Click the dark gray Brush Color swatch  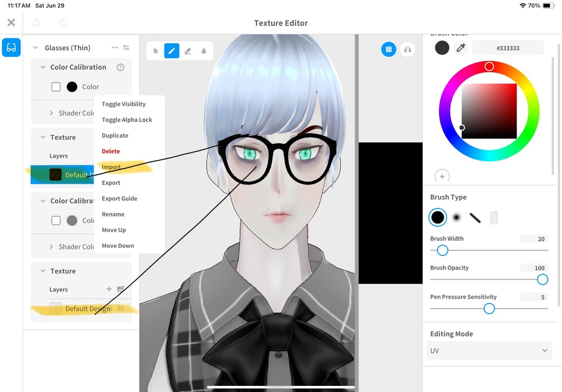pos(442,48)
